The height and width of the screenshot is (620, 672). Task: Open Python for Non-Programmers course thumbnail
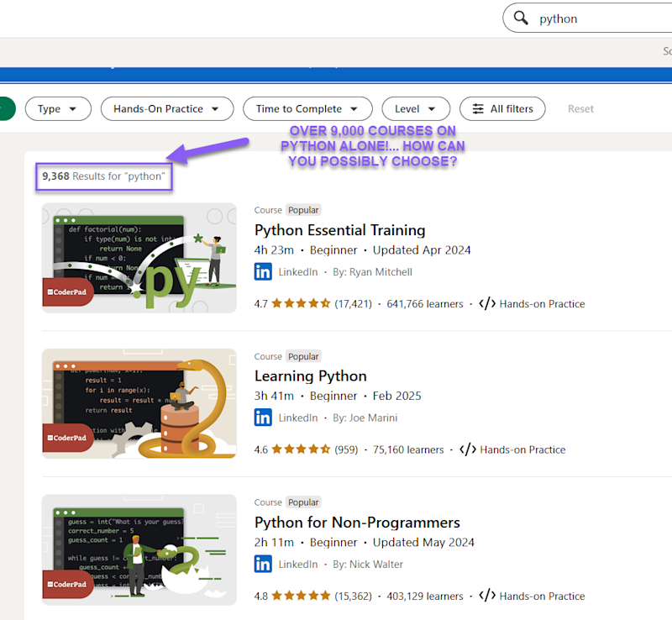tap(139, 549)
